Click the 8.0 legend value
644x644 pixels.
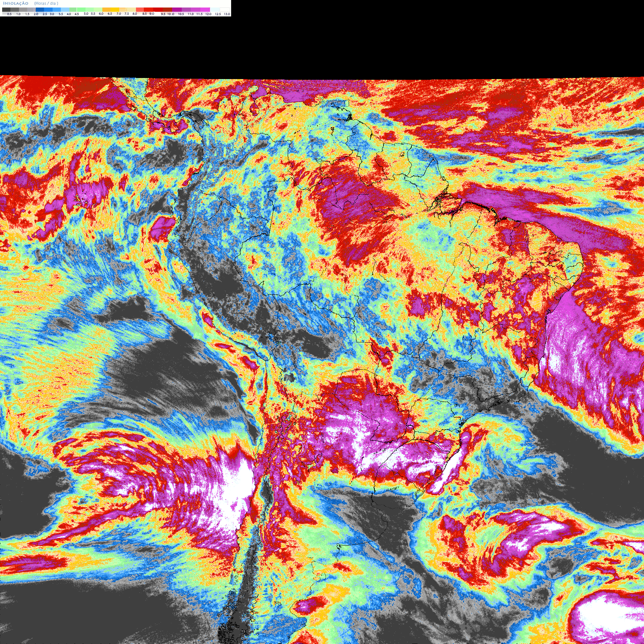(x=135, y=14)
